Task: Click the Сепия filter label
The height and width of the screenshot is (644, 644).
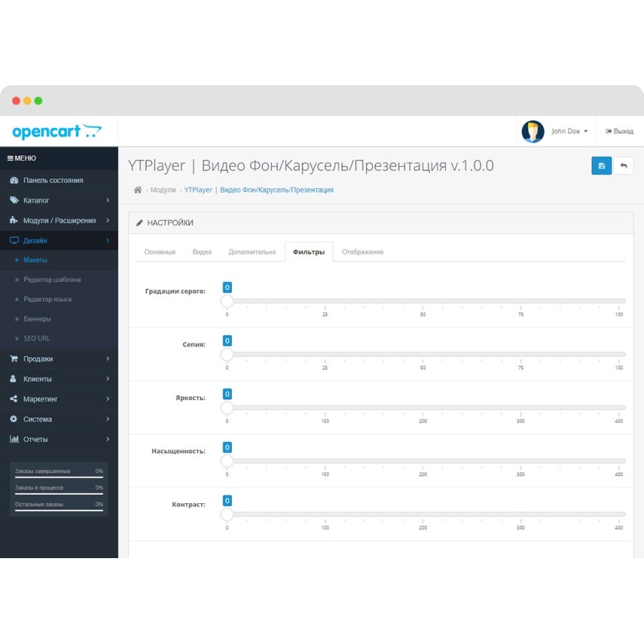Action: [194, 345]
